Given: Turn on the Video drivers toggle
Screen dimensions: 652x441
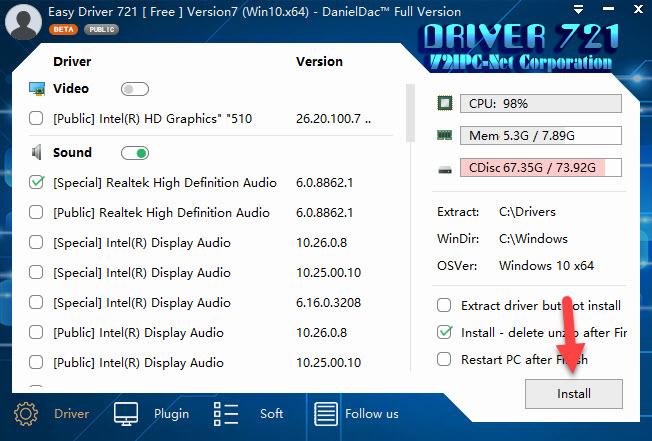Looking at the screenshot, I should click(135, 89).
